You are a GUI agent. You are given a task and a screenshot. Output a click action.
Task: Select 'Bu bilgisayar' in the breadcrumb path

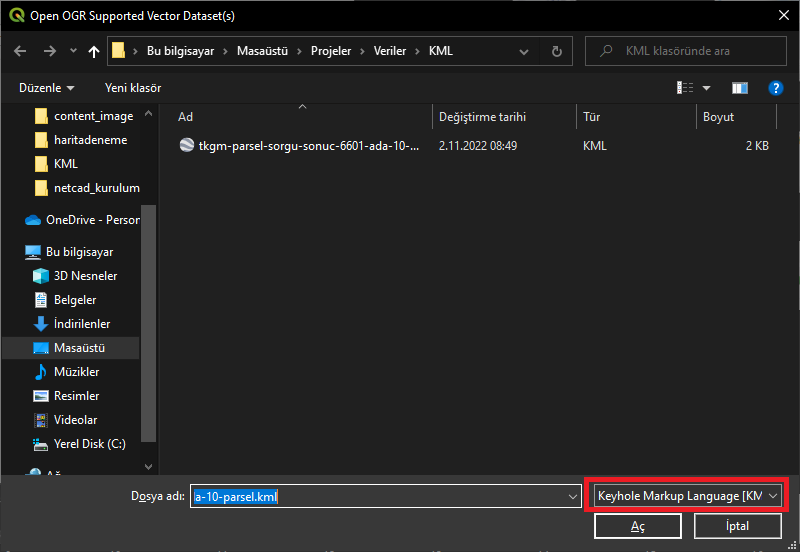[x=181, y=51]
